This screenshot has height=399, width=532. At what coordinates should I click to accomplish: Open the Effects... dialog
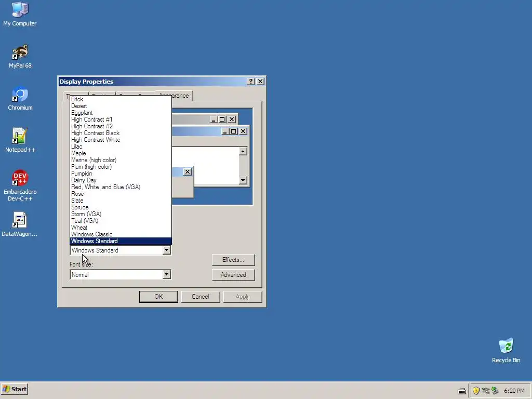point(233,260)
